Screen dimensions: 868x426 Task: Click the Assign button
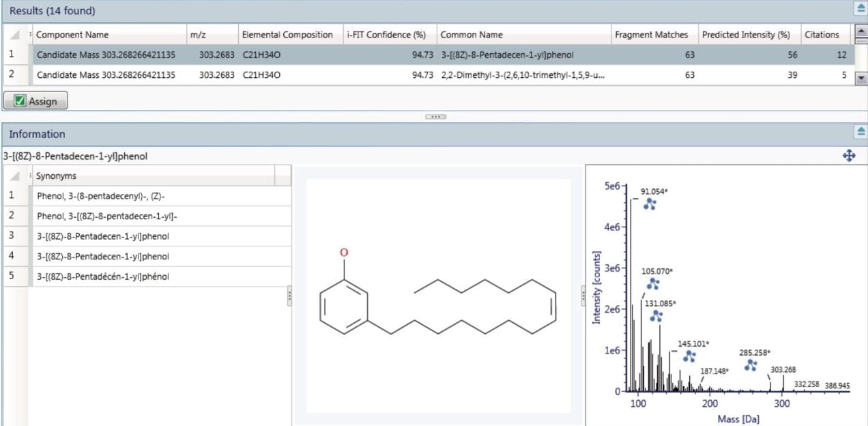[36, 101]
